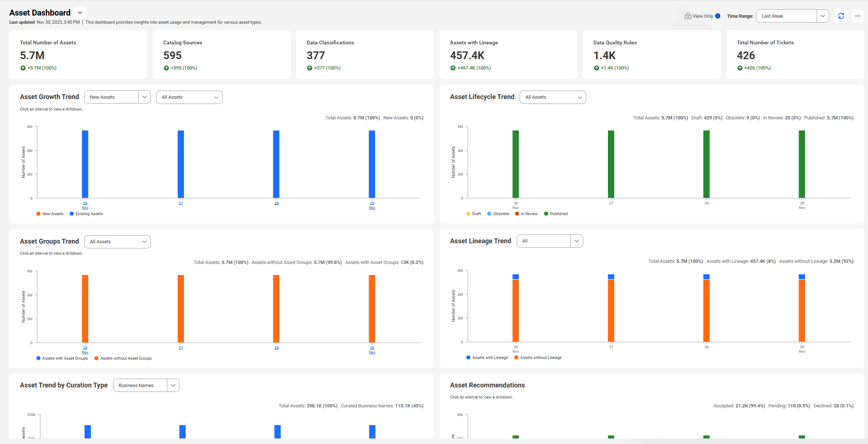Click Assets without Lineage: 5.2M (92%) summary
The width and height of the screenshot is (868, 444).
816,261
